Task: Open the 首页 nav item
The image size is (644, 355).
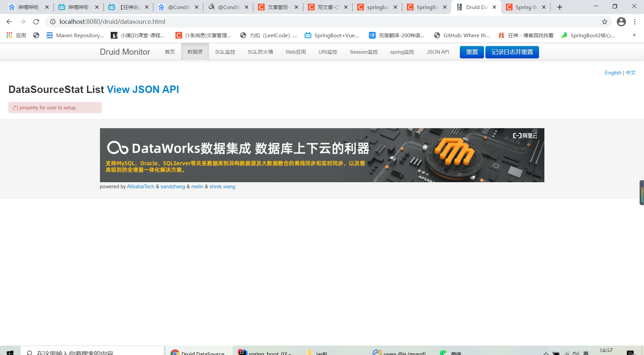Action: click(x=170, y=52)
